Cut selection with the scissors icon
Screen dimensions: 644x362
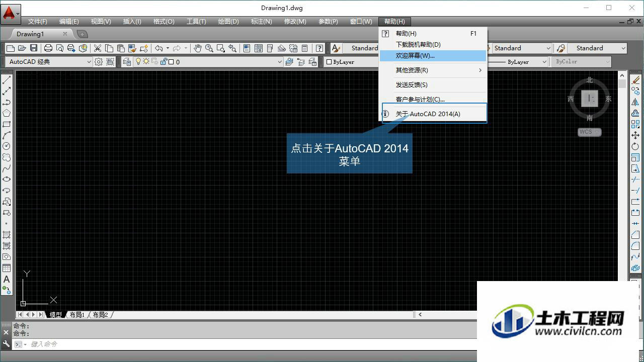coord(98,48)
